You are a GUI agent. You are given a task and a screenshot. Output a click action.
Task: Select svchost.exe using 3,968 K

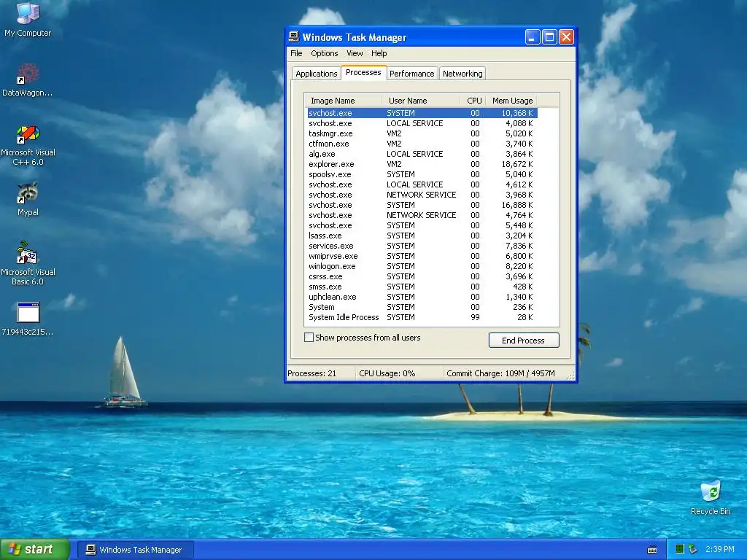pos(422,195)
